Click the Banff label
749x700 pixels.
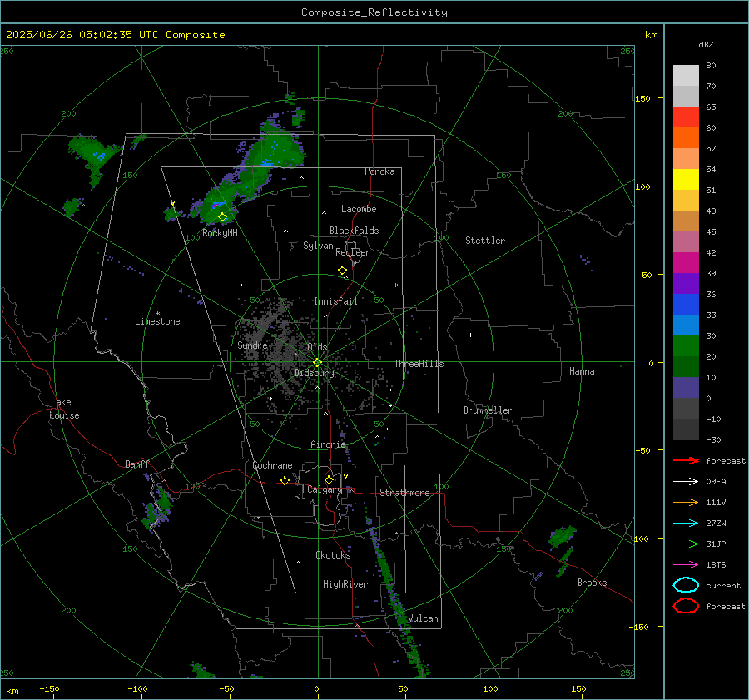(137, 464)
